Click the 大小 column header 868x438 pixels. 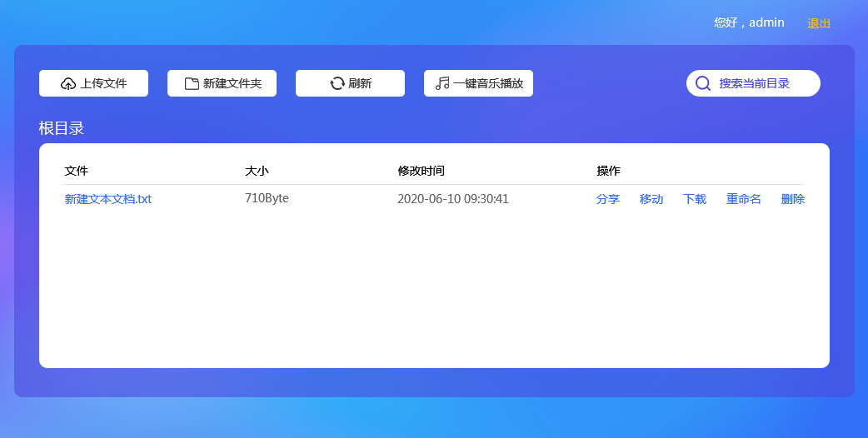(257, 171)
